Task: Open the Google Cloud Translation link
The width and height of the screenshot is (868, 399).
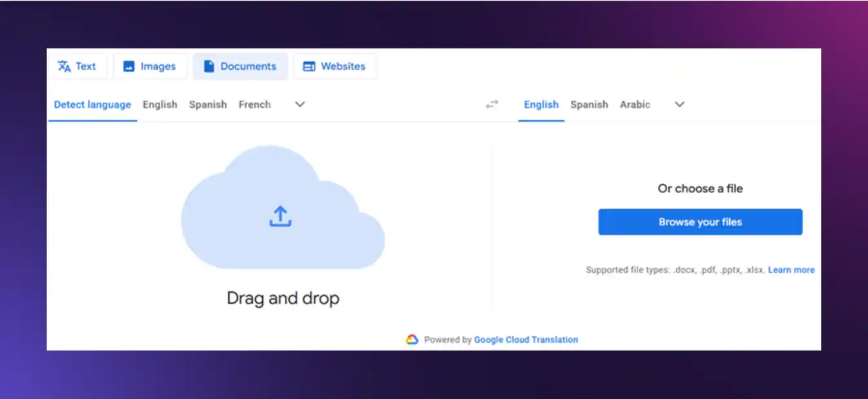Action: [526, 340]
